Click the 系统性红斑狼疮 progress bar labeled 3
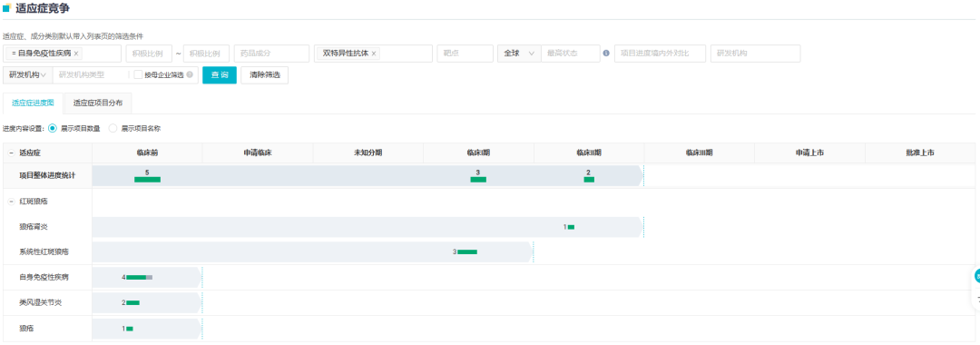 [x=467, y=251]
